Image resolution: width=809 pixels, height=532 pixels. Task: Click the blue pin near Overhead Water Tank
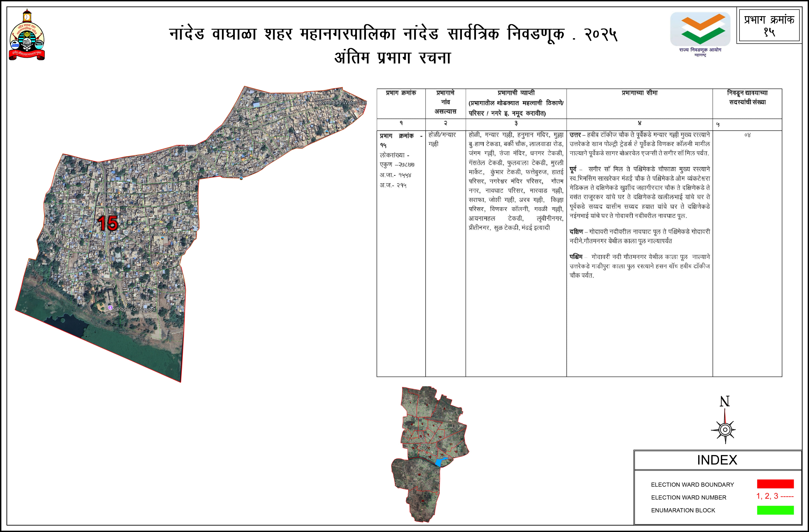point(327,132)
